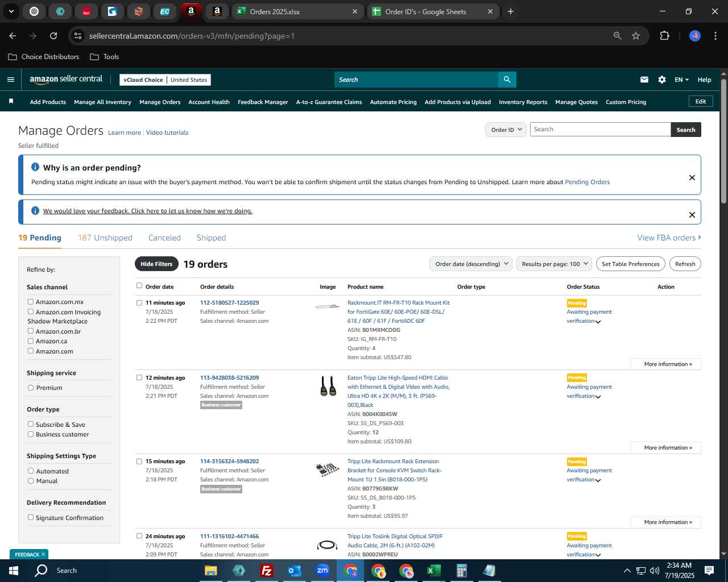Open FileZilla from the taskbar

266,571
